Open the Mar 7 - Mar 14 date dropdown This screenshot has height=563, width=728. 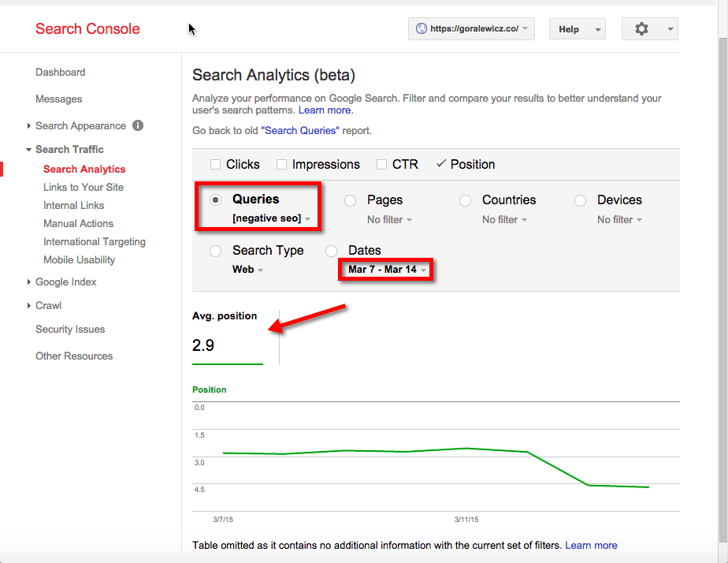coord(387,270)
